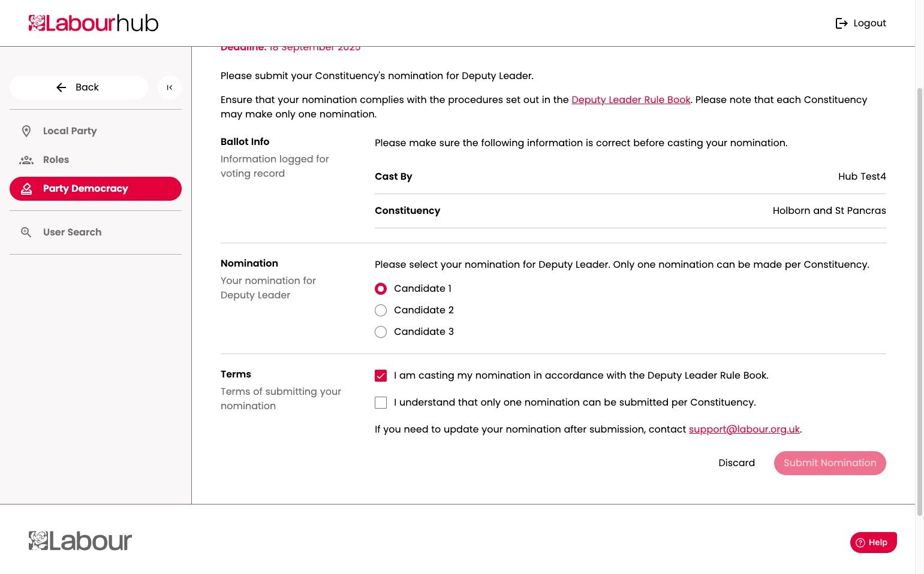Open the Roles menu item
The image size is (924, 574).
click(x=95, y=160)
